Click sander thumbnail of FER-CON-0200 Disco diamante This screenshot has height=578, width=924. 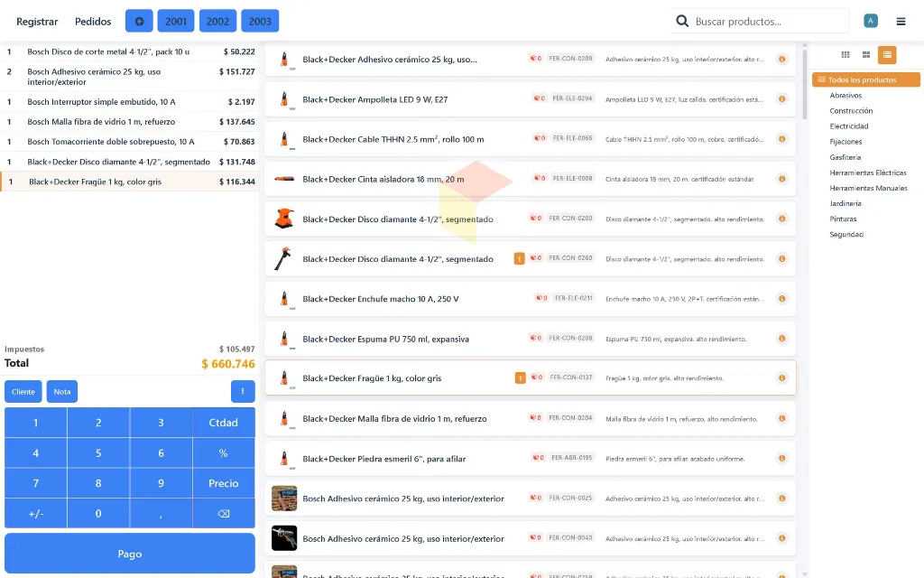284,219
